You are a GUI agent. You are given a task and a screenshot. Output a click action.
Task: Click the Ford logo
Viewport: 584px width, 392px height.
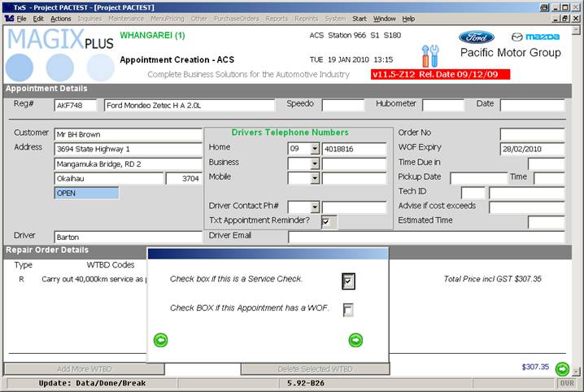pyautogui.click(x=476, y=37)
